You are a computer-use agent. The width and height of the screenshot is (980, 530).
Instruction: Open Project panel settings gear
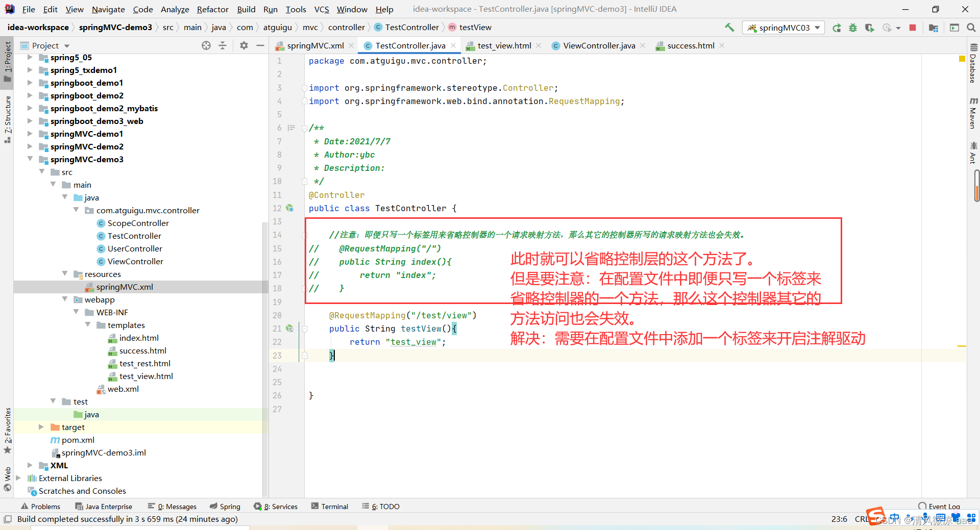244,45
